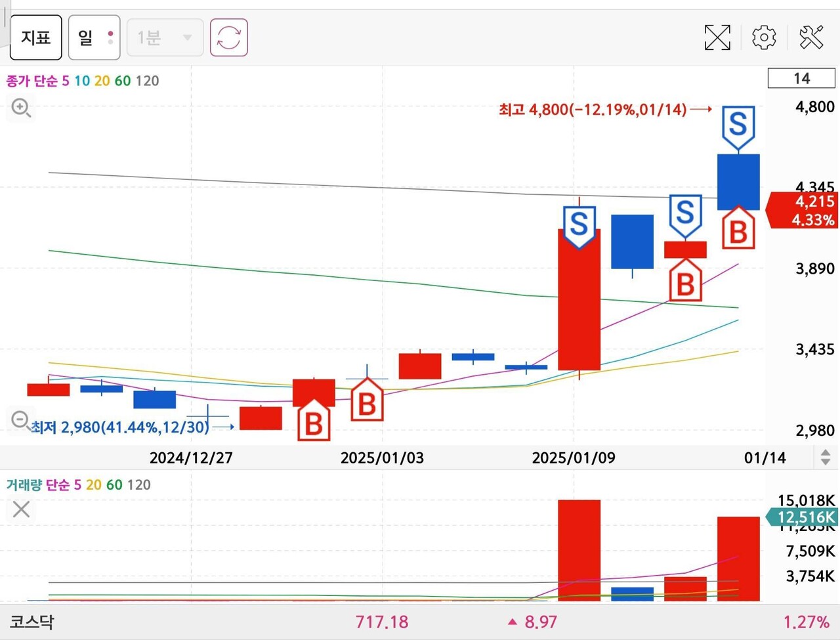Expand the chart to fullscreen
The height and width of the screenshot is (640, 840).
coord(717,37)
